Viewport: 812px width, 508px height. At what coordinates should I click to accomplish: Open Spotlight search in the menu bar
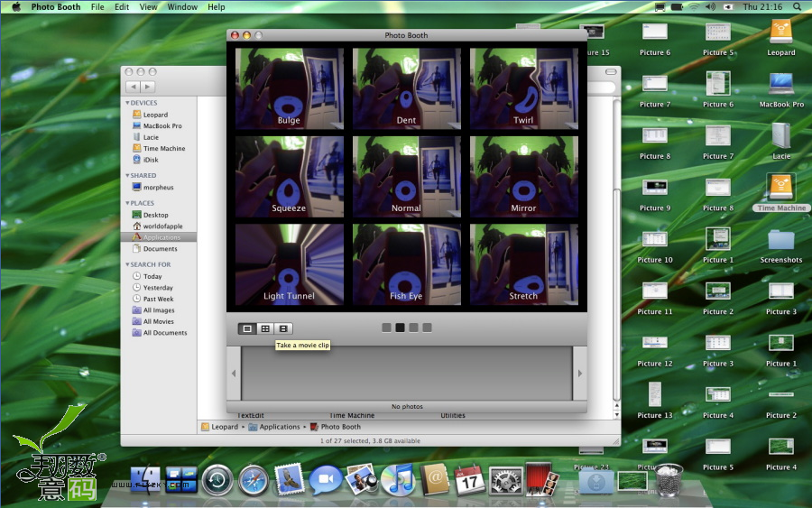tap(797, 6)
